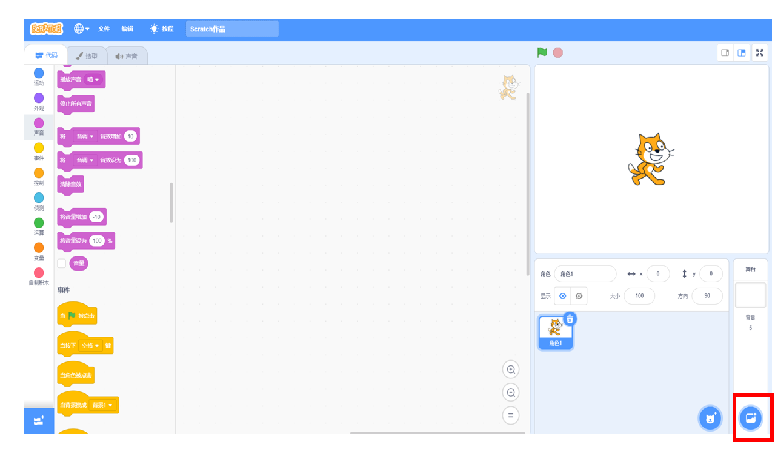Click the Scratch logo in the menu bar
Screen dimensions: 781x450
click(x=46, y=29)
